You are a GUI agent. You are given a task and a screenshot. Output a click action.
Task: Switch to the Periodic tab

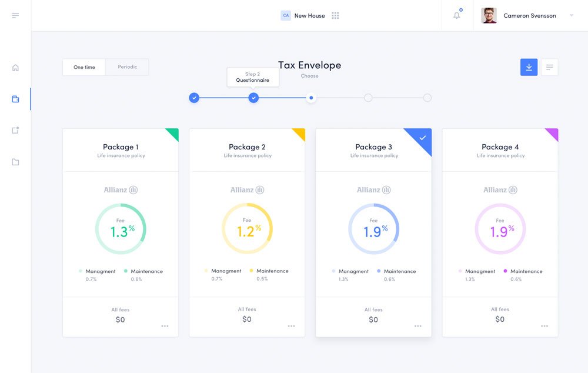tap(127, 67)
